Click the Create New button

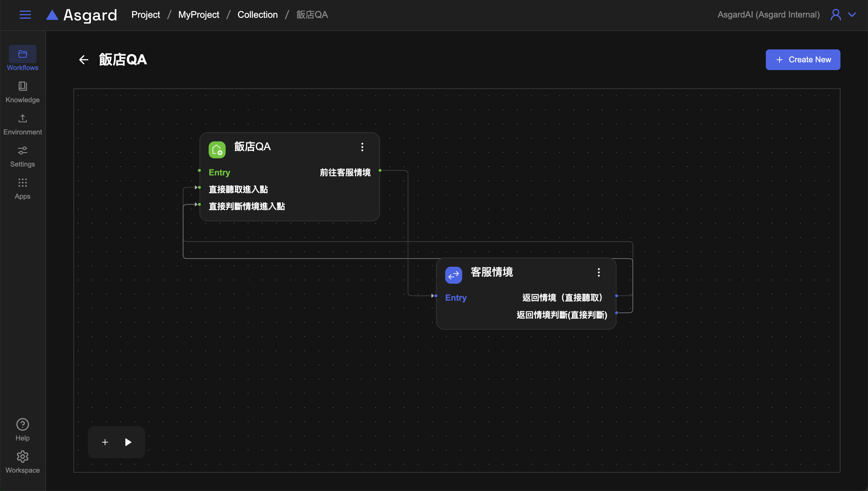click(x=803, y=60)
